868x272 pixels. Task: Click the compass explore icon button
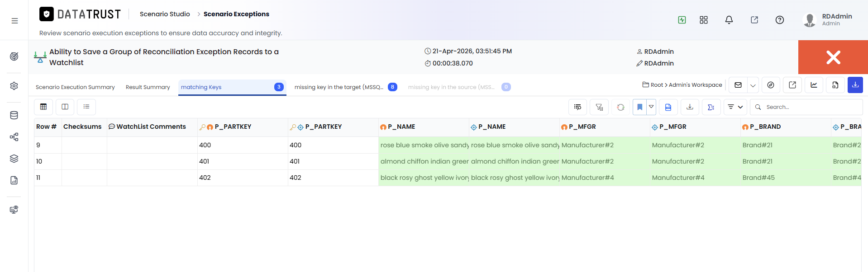[771, 85]
